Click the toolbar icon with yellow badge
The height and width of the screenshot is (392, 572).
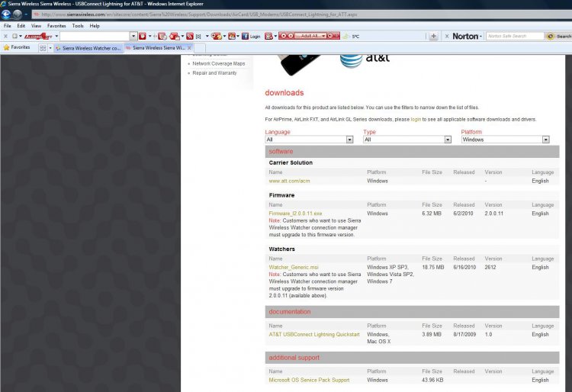point(217,36)
